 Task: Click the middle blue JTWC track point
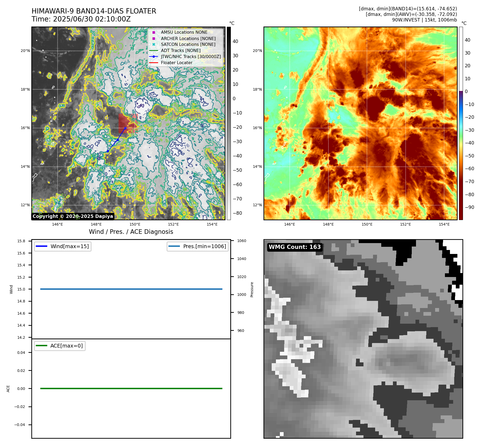[118, 140]
